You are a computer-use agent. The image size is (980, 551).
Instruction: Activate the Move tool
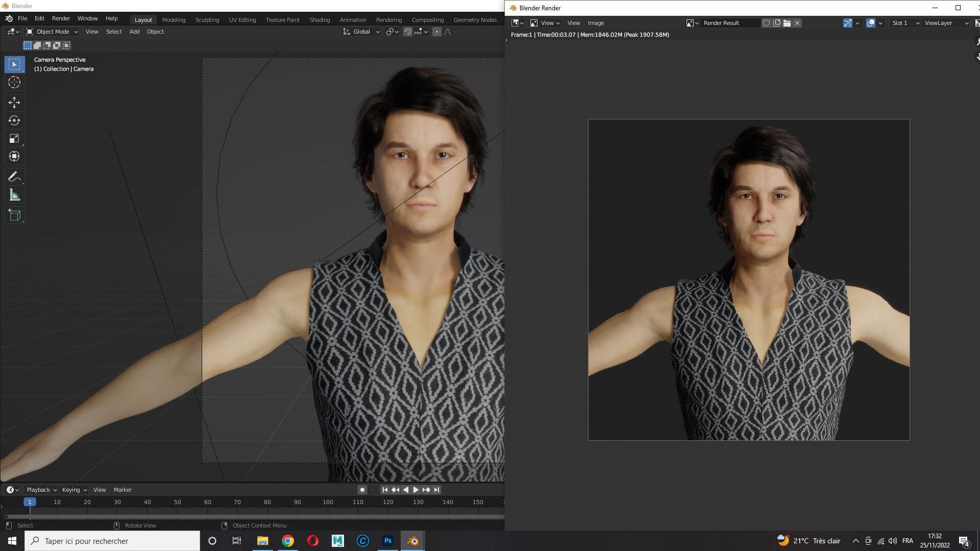(14, 103)
